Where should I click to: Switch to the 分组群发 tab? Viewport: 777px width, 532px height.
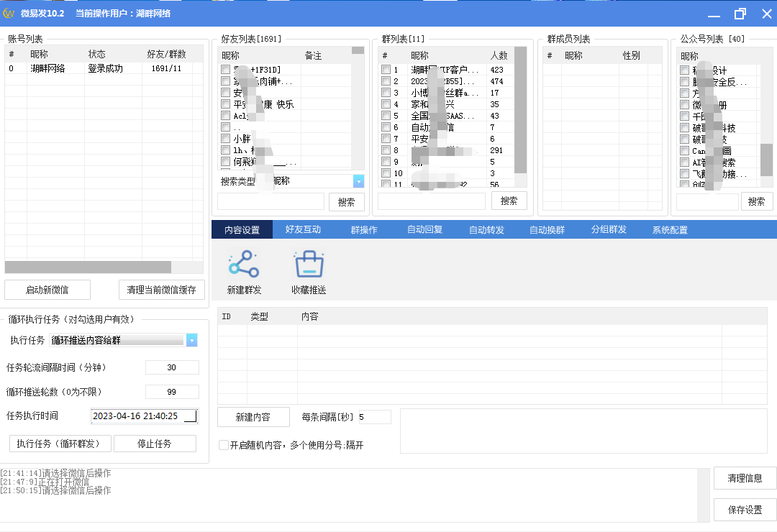609,229
